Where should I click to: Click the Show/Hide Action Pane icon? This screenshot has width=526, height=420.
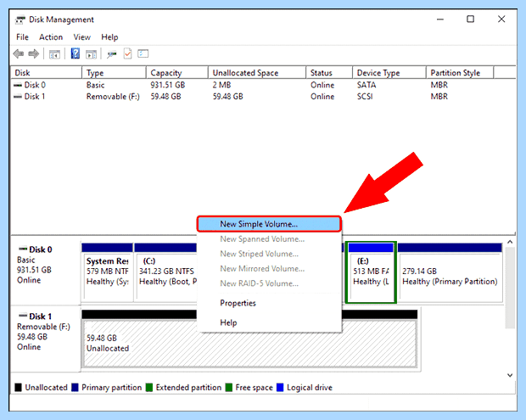point(92,54)
